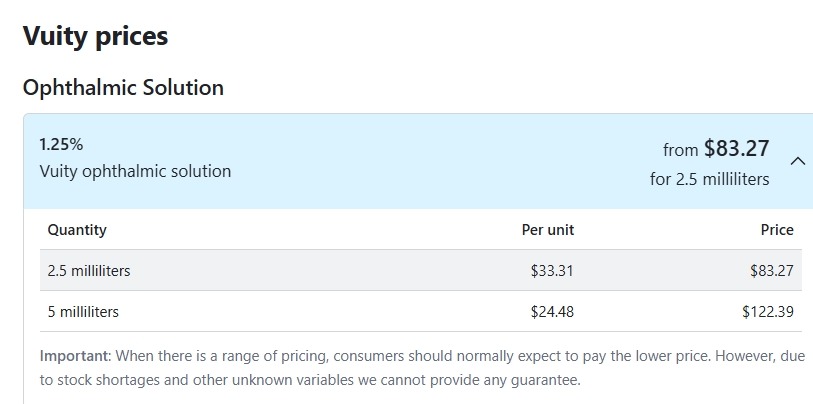The height and width of the screenshot is (404, 813).
Task: Click the bold Important label in the note
Action: (x=75, y=356)
